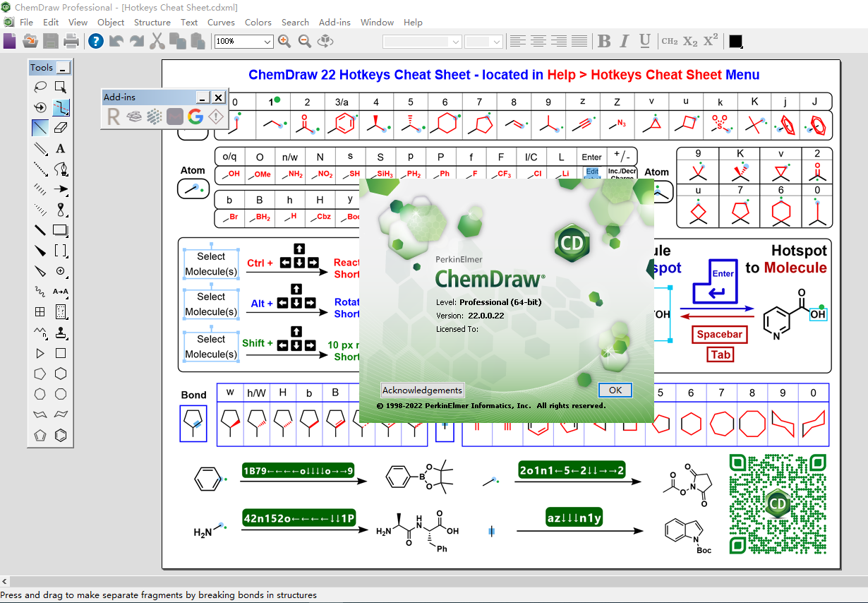Open the Help menu
The height and width of the screenshot is (603, 868).
click(x=413, y=23)
